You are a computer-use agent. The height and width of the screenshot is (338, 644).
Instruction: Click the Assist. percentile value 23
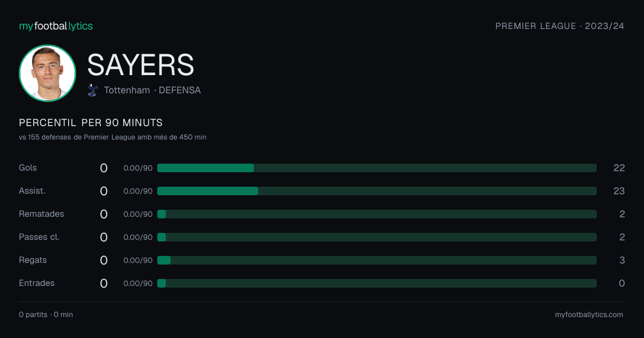click(619, 191)
